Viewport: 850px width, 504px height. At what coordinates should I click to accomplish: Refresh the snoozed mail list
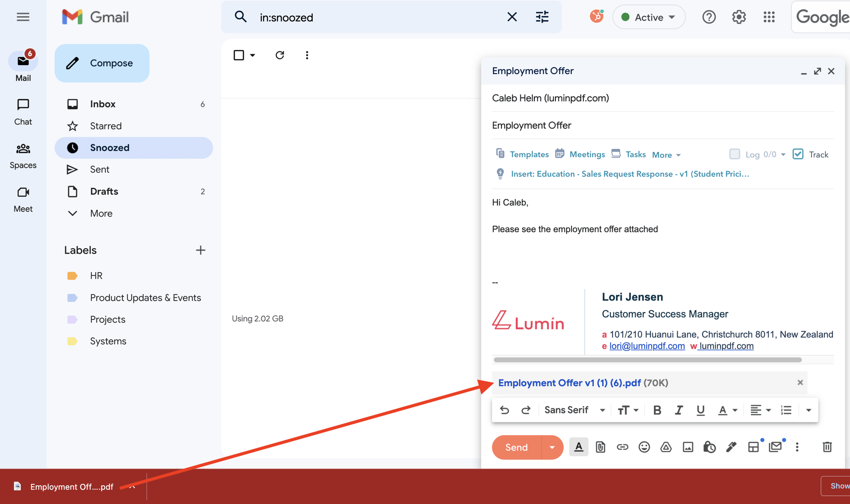[x=280, y=55]
